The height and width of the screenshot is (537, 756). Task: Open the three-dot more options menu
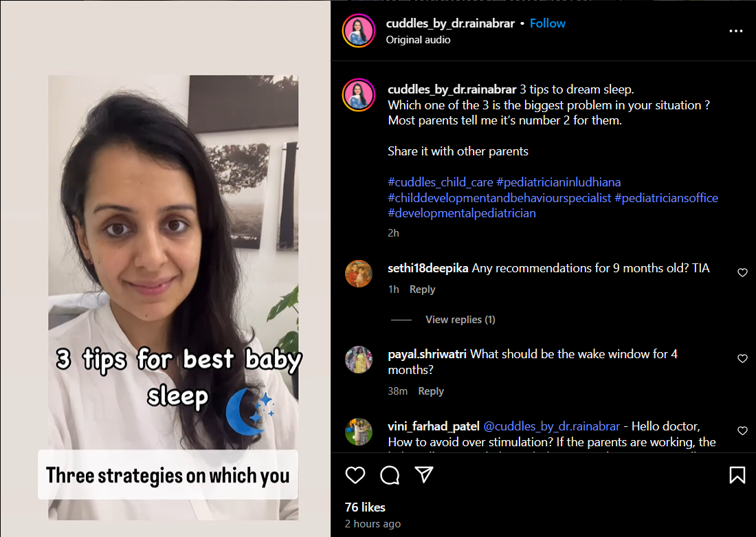736,31
